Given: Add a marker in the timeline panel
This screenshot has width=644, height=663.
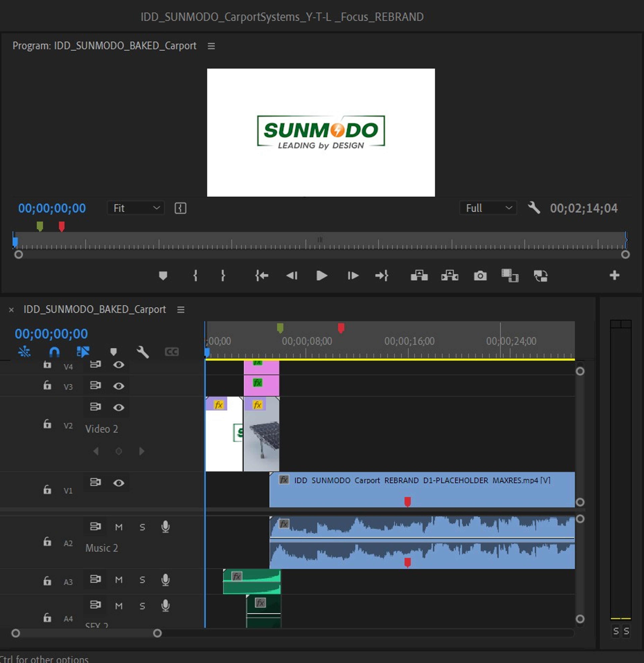Looking at the screenshot, I should click(113, 352).
